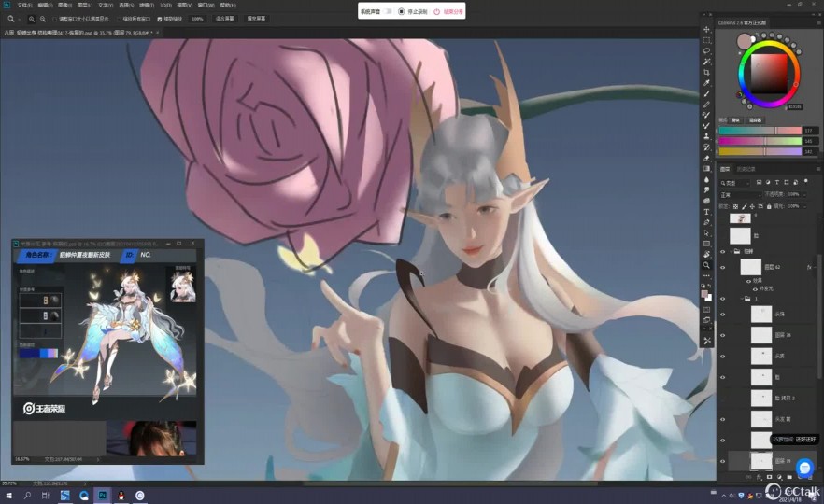Screen dimensions: 824x504
Task: Select the Zoom tool in toolbar
Action: pyautogui.click(x=707, y=265)
